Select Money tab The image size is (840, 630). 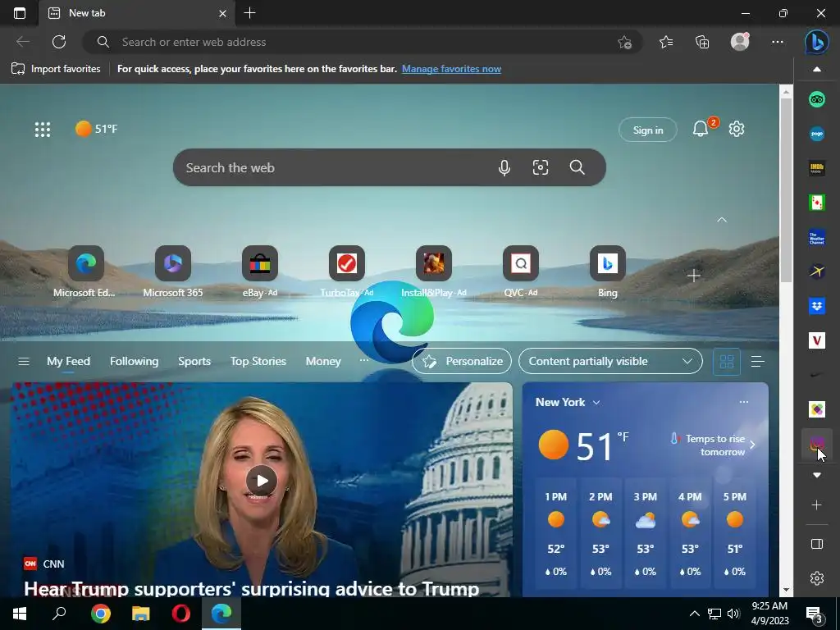pyautogui.click(x=323, y=361)
